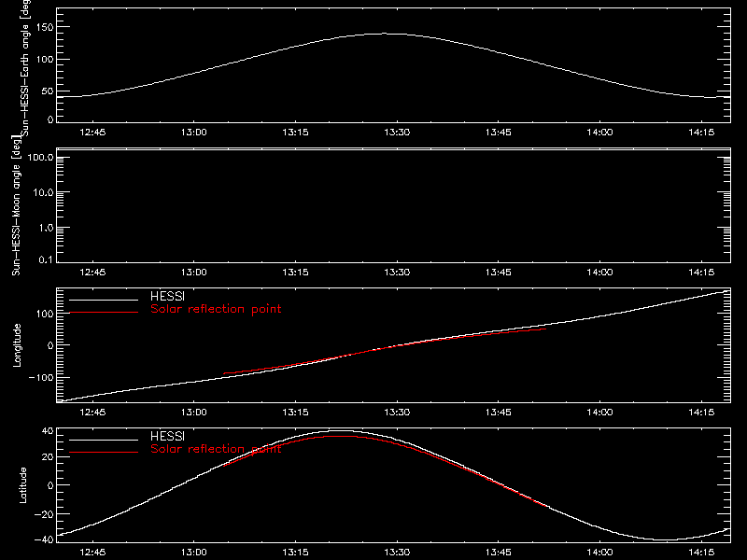Click the Sun-HESSI-Earth angle axis label
The height and width of the screenshot is (560, 747).
tap(25, 68)
